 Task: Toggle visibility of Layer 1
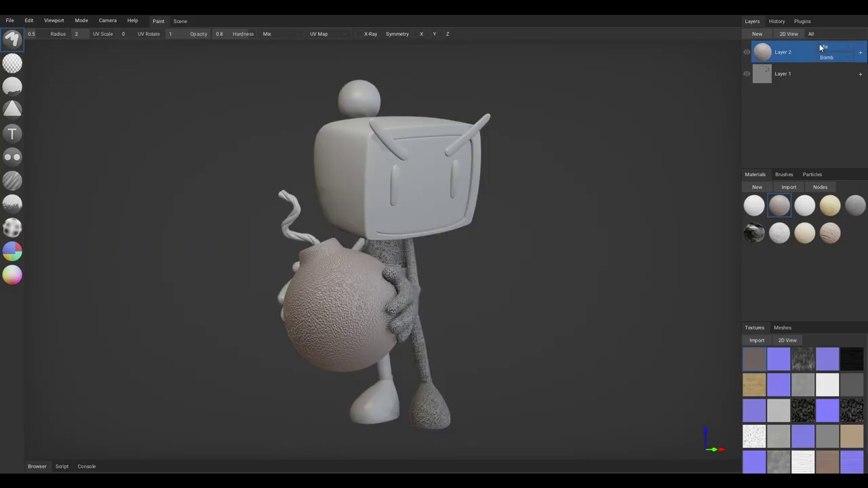[747, 74]
